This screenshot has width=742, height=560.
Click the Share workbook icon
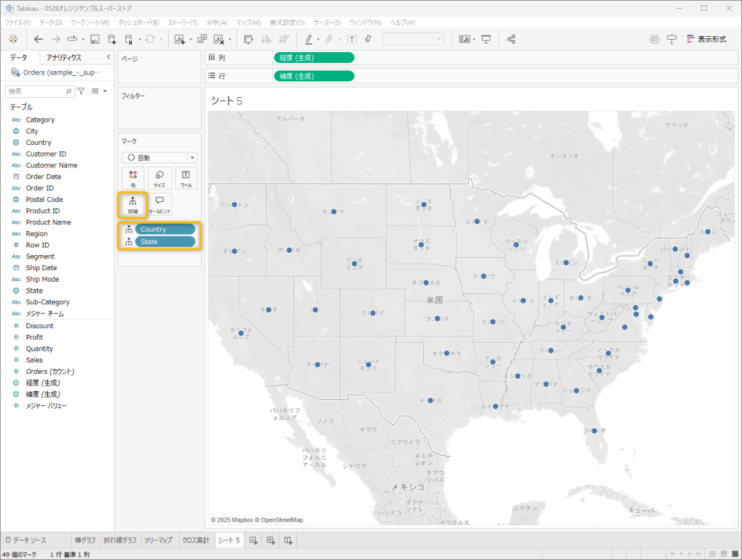511,39
